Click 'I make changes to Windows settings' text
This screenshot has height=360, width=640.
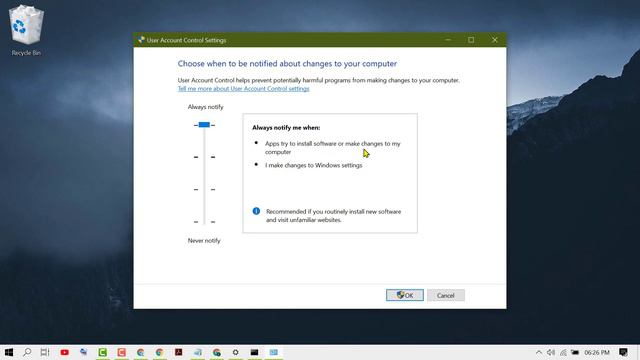click(x=313, y=165)
